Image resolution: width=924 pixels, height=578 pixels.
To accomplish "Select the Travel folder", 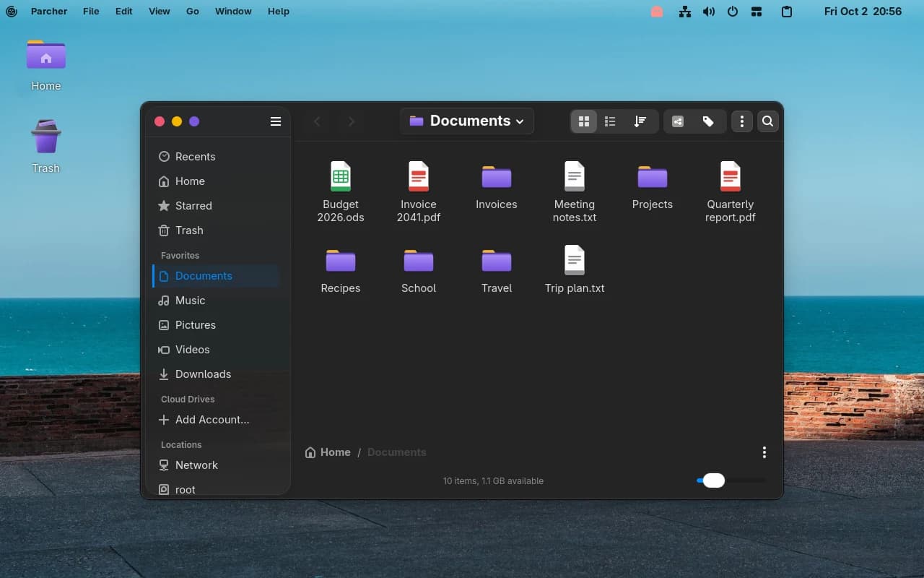I will [x=497, y=269].
